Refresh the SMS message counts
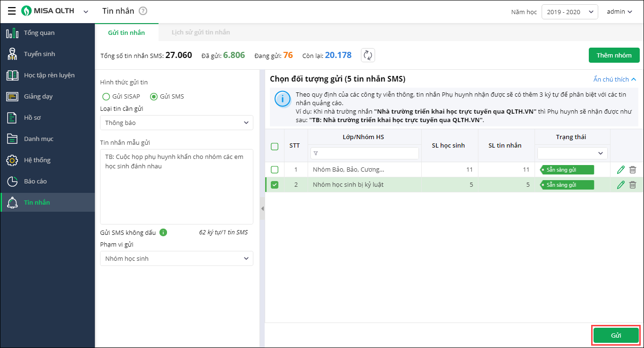 click(x=368, y=55)
